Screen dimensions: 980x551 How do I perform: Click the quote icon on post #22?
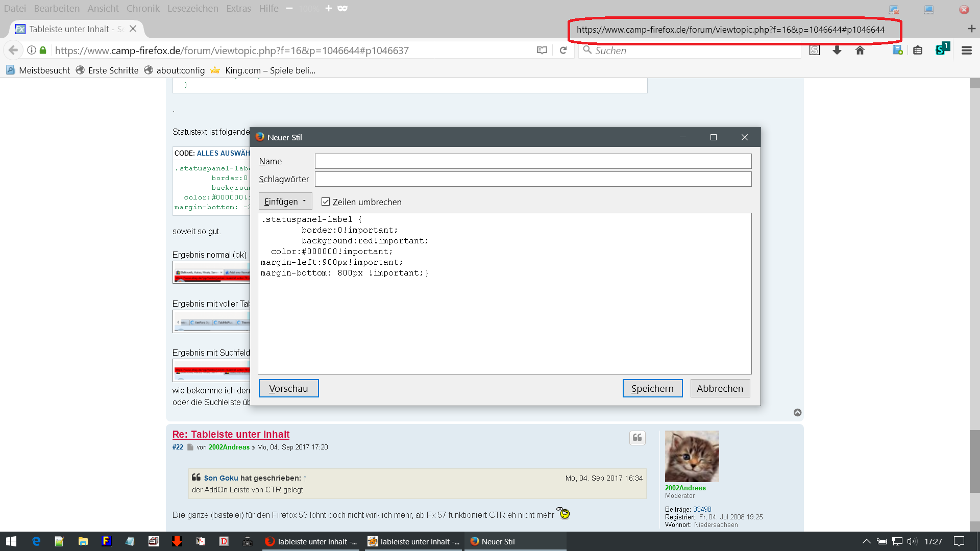point(637,438)
